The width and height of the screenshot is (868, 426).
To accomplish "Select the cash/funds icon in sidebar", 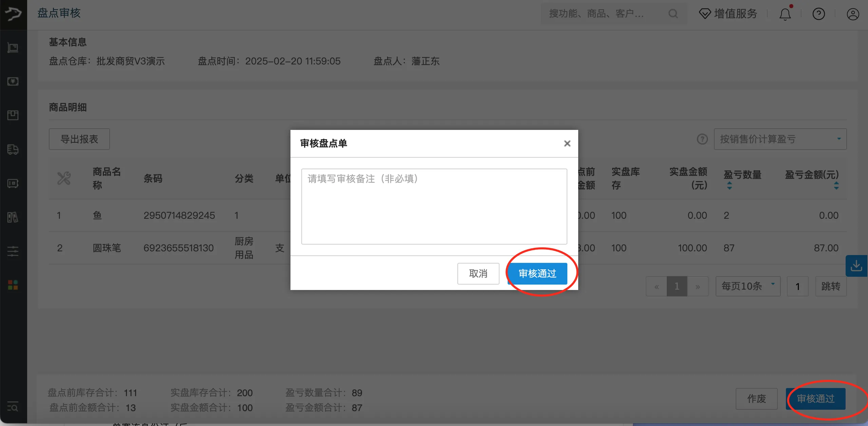I will [13, 81].
